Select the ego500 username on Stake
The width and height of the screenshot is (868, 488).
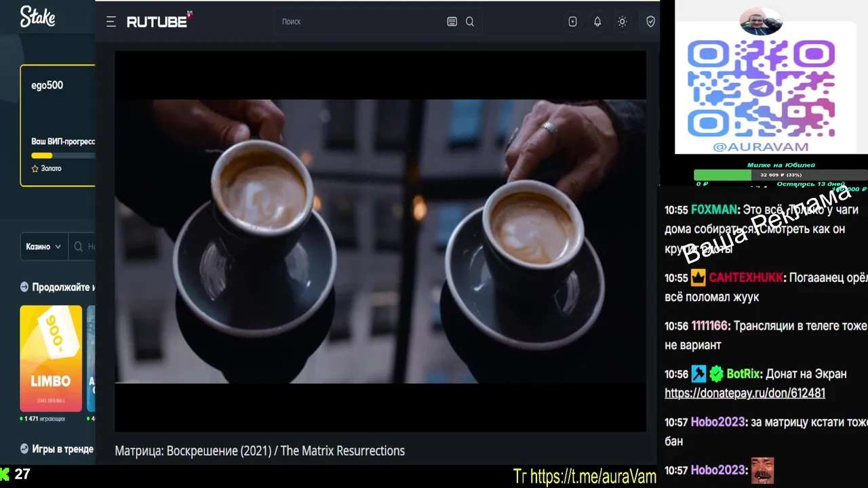pos(47,85)
